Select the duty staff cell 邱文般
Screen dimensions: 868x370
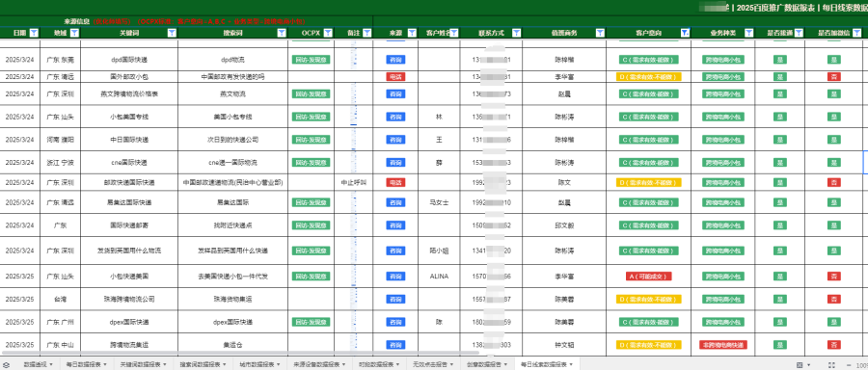pos(564,225)
